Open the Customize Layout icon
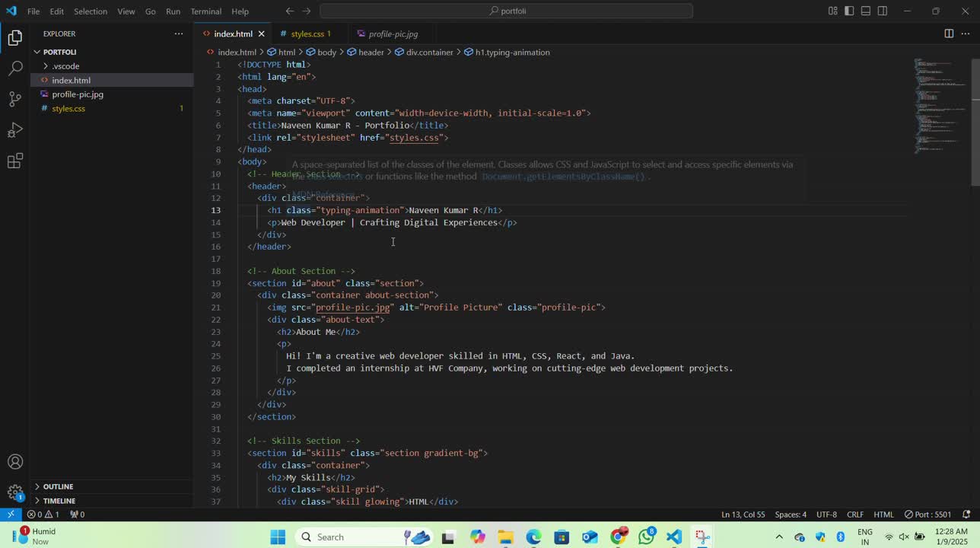Image resolution: width=980 pixels, height=548 pixels. click(833, 11)
